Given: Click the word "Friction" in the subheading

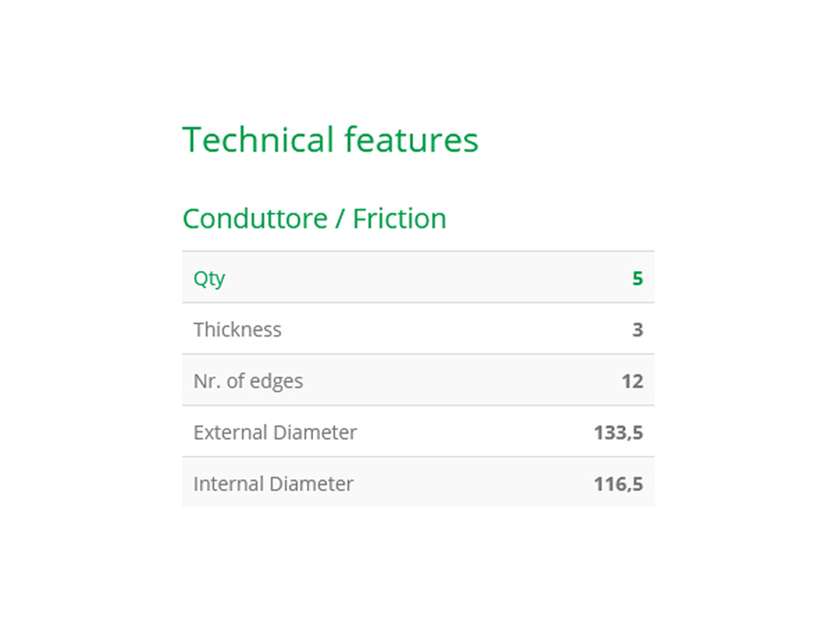Looking at the screenshot, I should (x=399, y=219).
